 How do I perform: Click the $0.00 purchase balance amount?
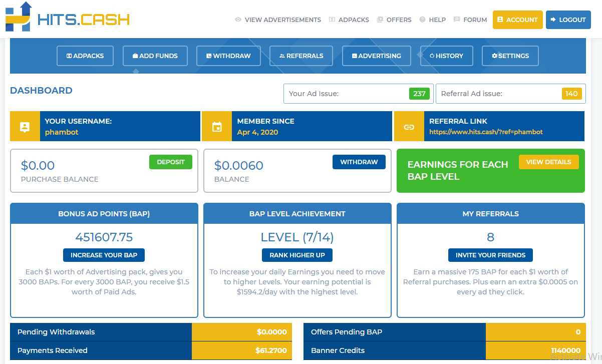click(x=38, y=166)
